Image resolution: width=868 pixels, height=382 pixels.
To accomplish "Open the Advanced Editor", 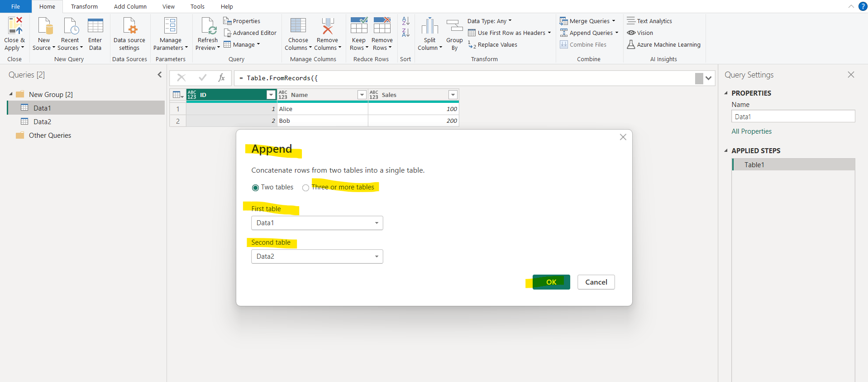I will [x=250, y=33].
